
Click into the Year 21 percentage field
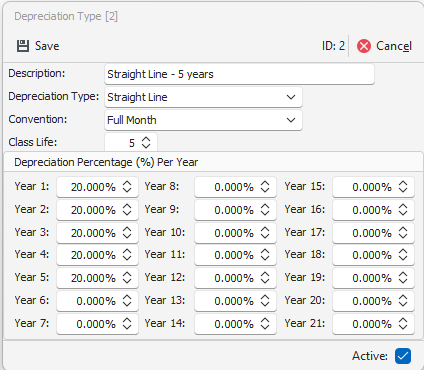[x=373, y=324]
